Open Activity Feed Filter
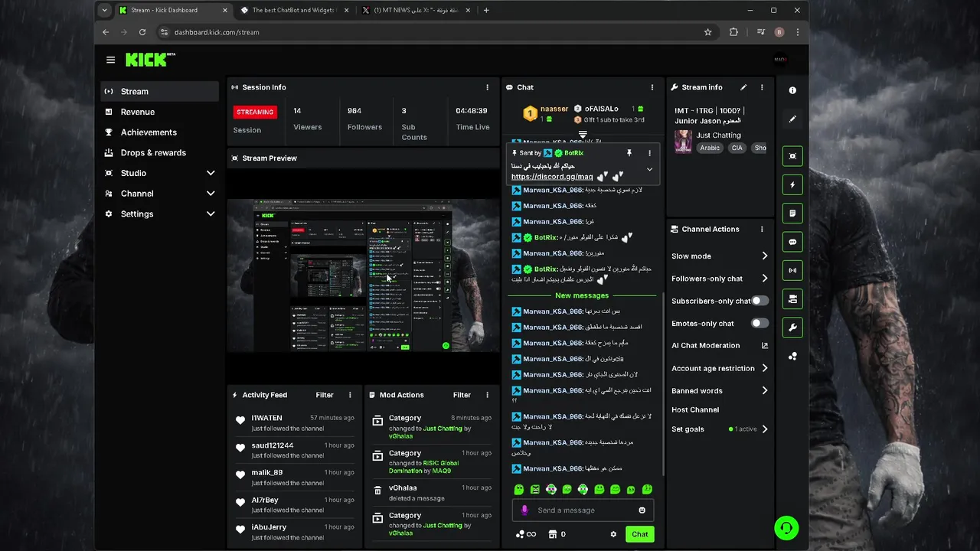This screenshot has width=980, height=551. tap(325, 395)
